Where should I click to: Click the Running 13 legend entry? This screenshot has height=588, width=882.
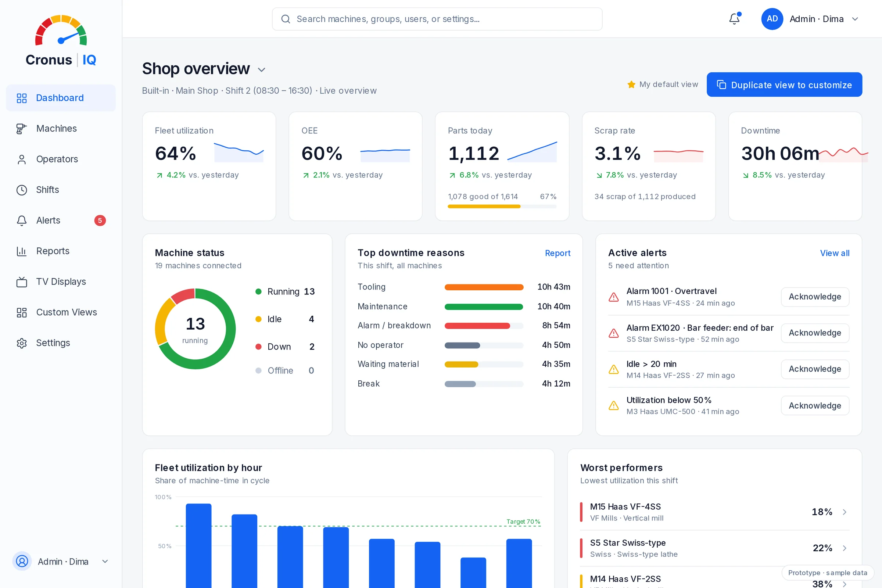pyautogui.click(x=285, y=292)
